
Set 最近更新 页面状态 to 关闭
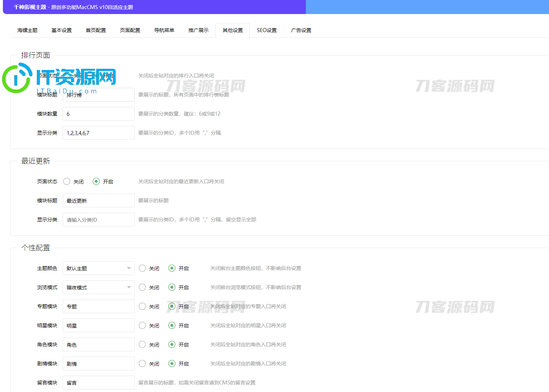tap(73, 181)
